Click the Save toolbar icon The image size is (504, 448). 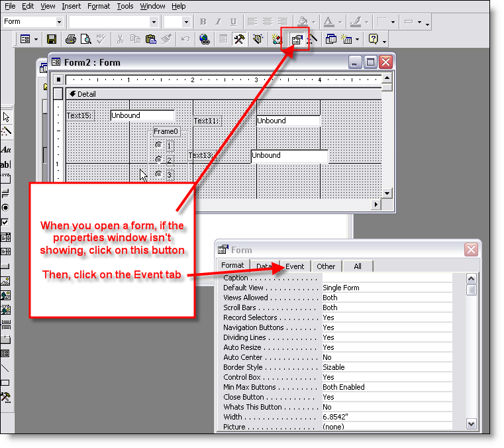pyautogui.click(x=52, y=39)
